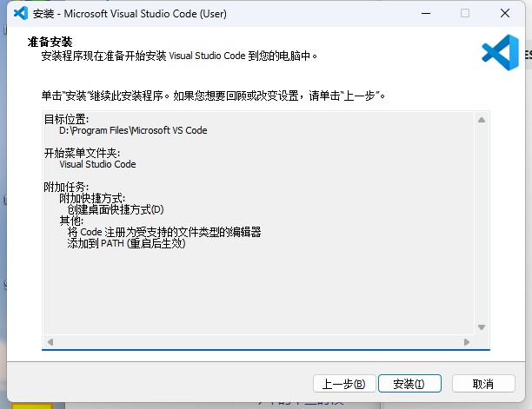Click the 添加到 PATH (重启后生效) line
Viewport: 532px width, 409px height.
126,243
